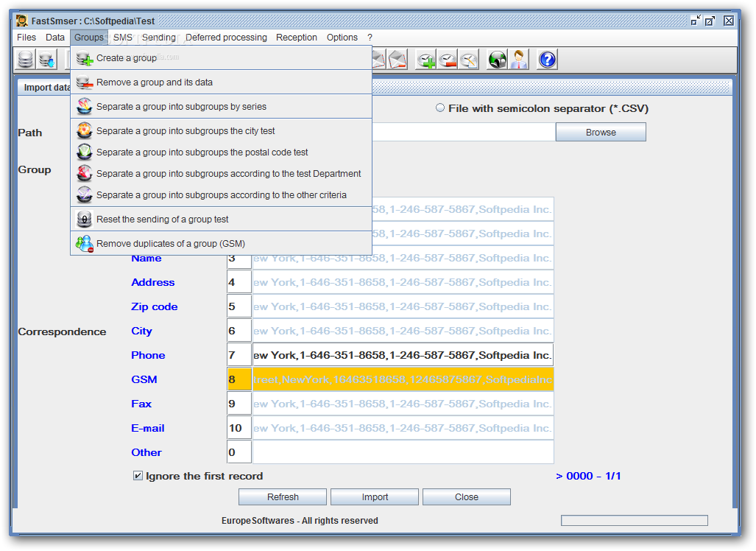The image size is (756, 551).
Task: Choose Remove duplicates of a group (GSM)
Action: tap(222, 243)
